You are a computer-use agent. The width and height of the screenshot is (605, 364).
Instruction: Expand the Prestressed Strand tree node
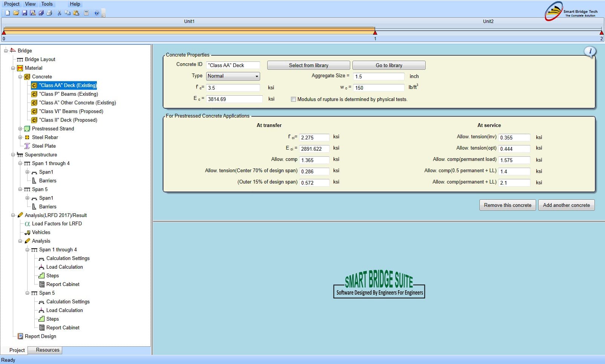pos(20,129)
